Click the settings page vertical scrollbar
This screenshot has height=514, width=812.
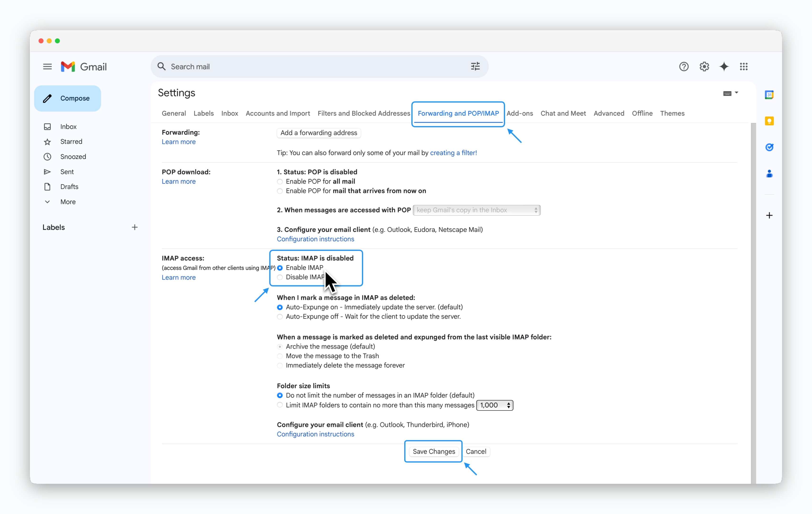753,303
